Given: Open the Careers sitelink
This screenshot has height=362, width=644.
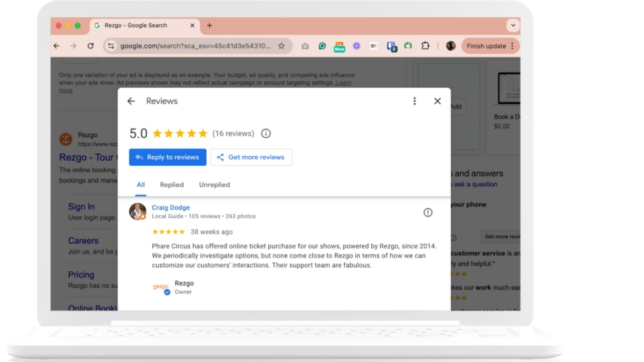Looking at the screenshot, I should pos(83,241).
